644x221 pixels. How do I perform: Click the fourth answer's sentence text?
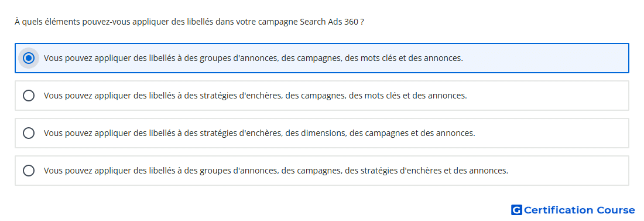[276, 171]
